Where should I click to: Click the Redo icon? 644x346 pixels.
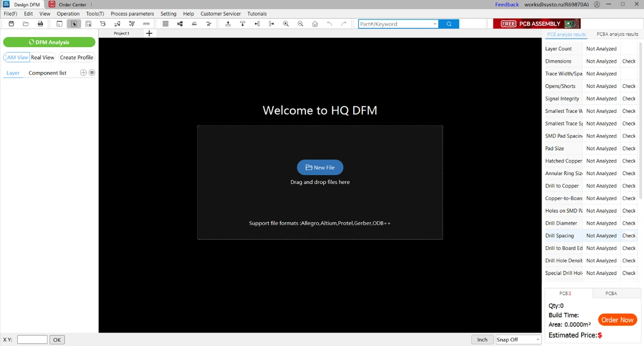click(x=344, y=24)
